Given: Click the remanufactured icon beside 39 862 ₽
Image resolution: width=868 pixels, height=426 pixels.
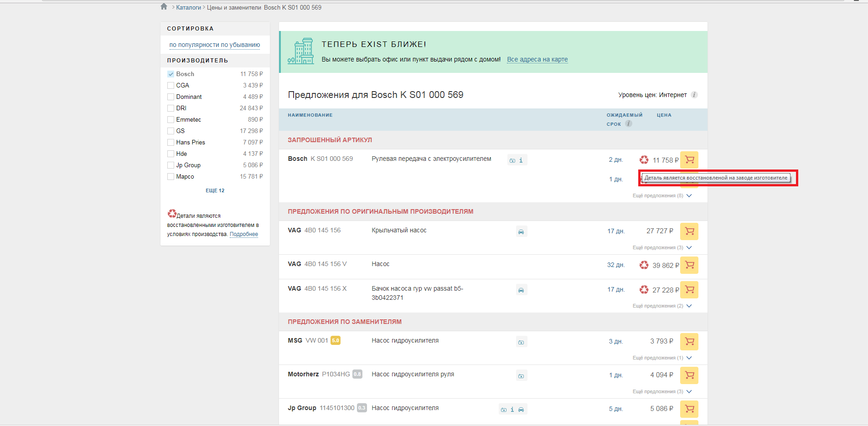Looking at the screenshot, I should pos(644,265).
